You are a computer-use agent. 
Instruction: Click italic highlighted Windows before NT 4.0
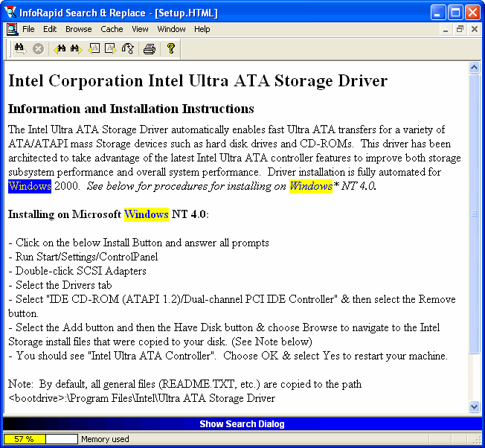[311, 186]
